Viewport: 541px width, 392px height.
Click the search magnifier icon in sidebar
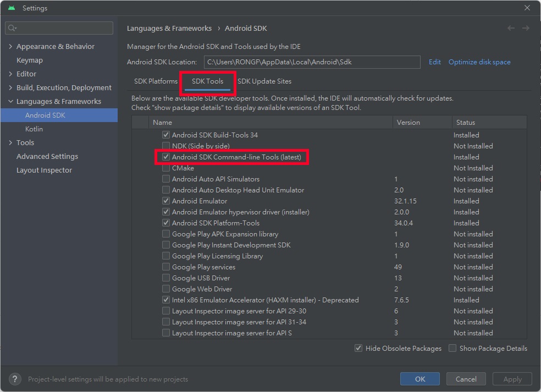click(13, 28)
